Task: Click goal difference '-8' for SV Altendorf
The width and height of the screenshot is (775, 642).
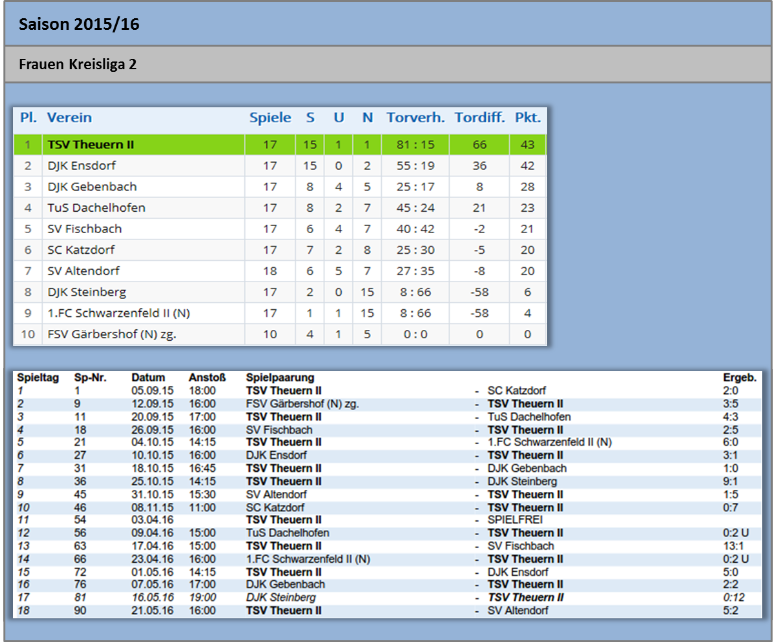Action: click(x=479, y=271)
